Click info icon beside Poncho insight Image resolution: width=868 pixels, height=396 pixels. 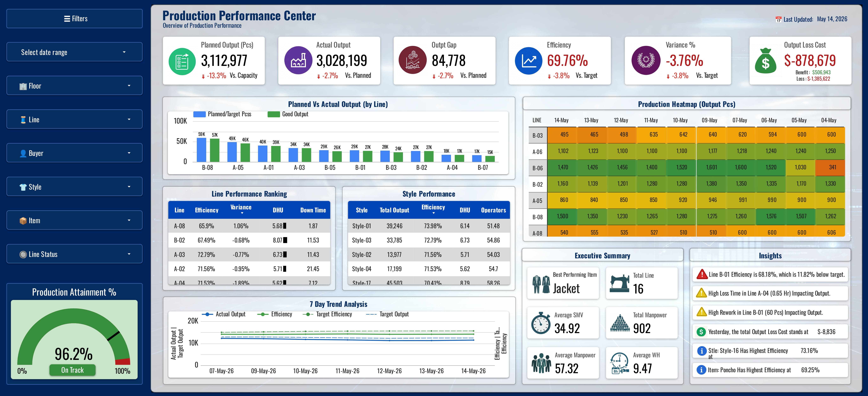coord(701,370)
